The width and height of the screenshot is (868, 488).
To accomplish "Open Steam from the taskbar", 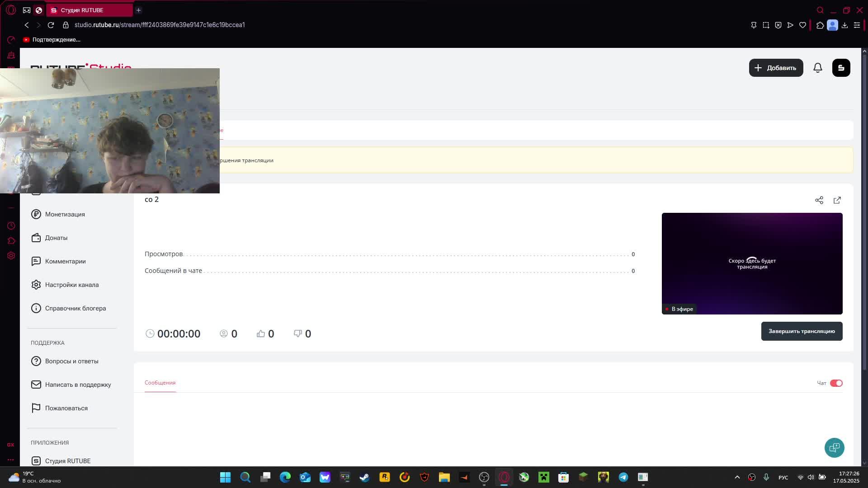I will coord(364,477).
